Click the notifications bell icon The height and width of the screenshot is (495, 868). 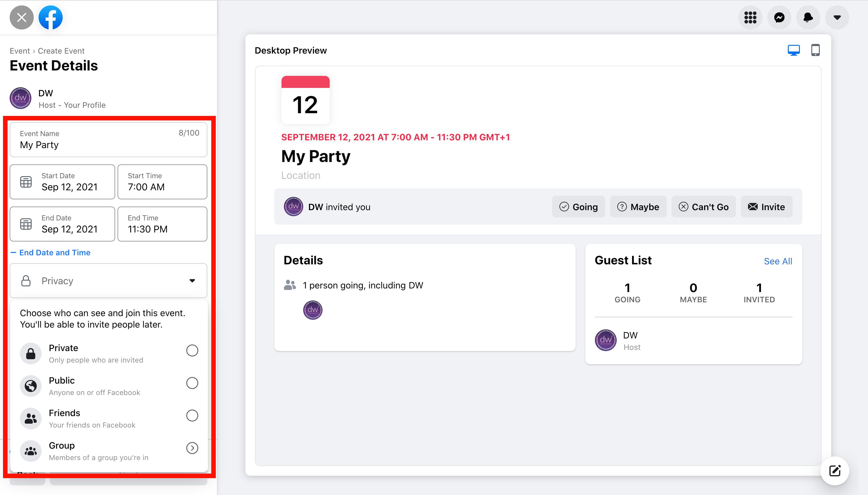pyautogui.click(x=808, y=17)
